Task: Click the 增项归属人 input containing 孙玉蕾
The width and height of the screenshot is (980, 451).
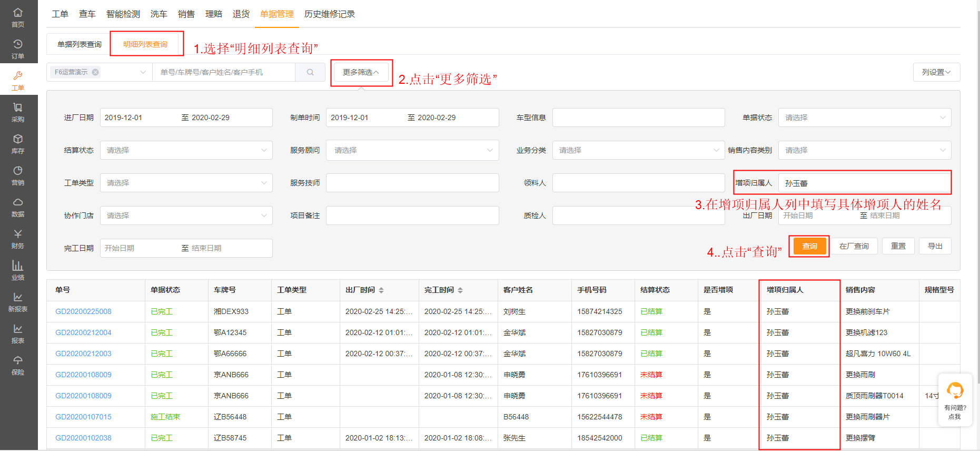Action: (864, 183)
